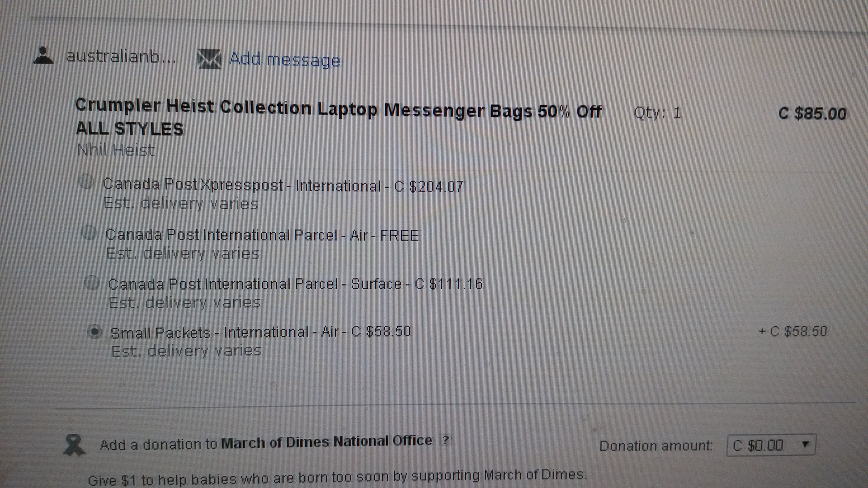Image resolution: width=868 pixels, height=488 pixels.
Task: Open seller australianb... profile link
Action: click(121, 56)
